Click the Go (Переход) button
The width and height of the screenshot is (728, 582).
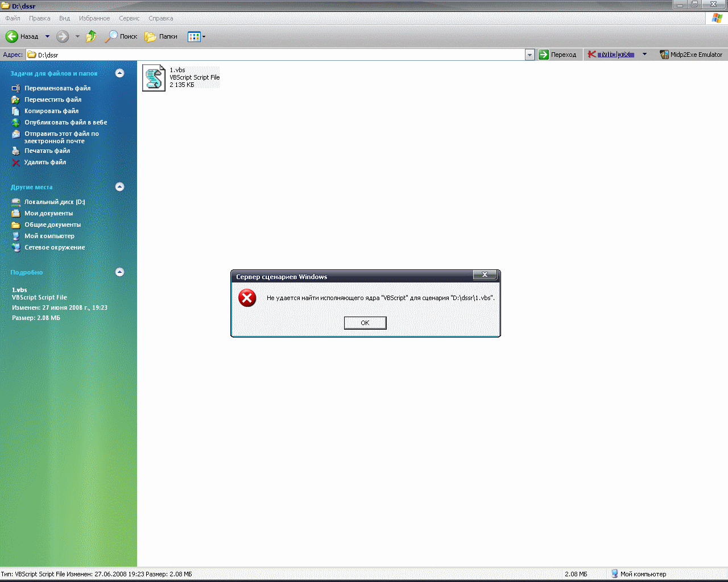click(x=558, y=55)
